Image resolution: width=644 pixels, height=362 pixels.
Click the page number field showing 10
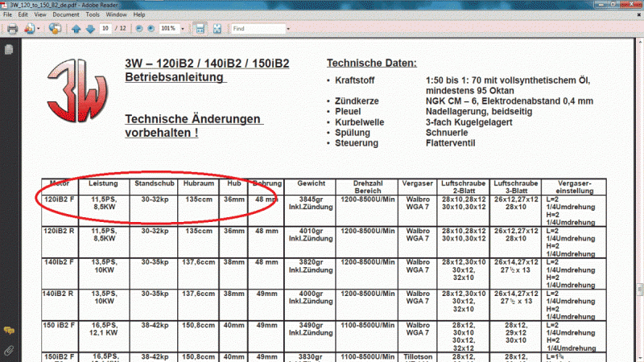coord(107,28)
